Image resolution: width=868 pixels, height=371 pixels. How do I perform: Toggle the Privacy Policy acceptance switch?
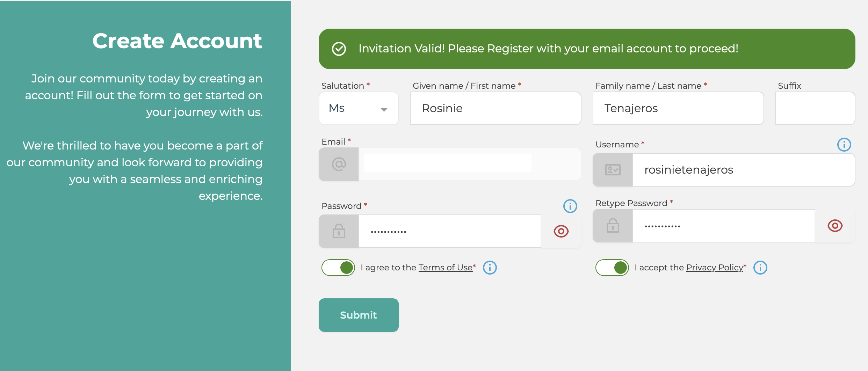612,268
